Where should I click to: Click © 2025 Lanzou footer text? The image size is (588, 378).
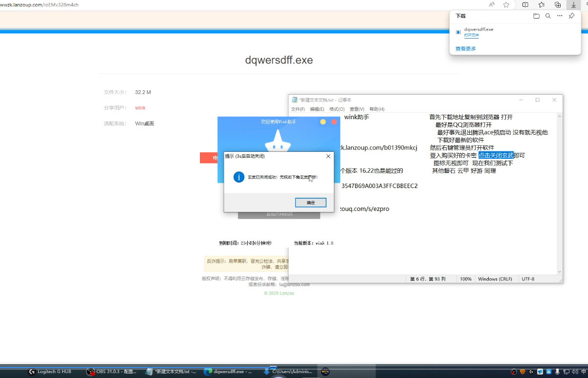pos(279,293)
